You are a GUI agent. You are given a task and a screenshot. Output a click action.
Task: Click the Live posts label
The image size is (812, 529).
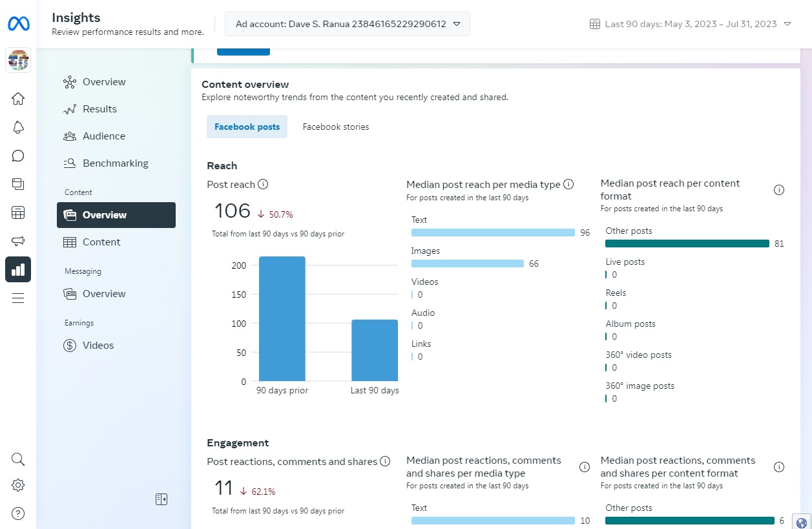625,262
